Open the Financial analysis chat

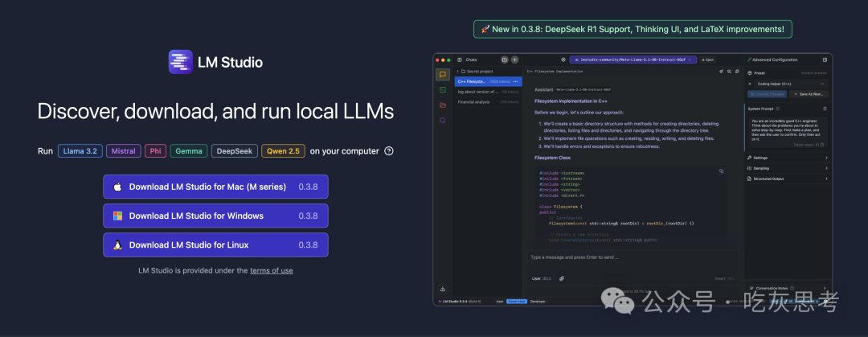point(488,102)
